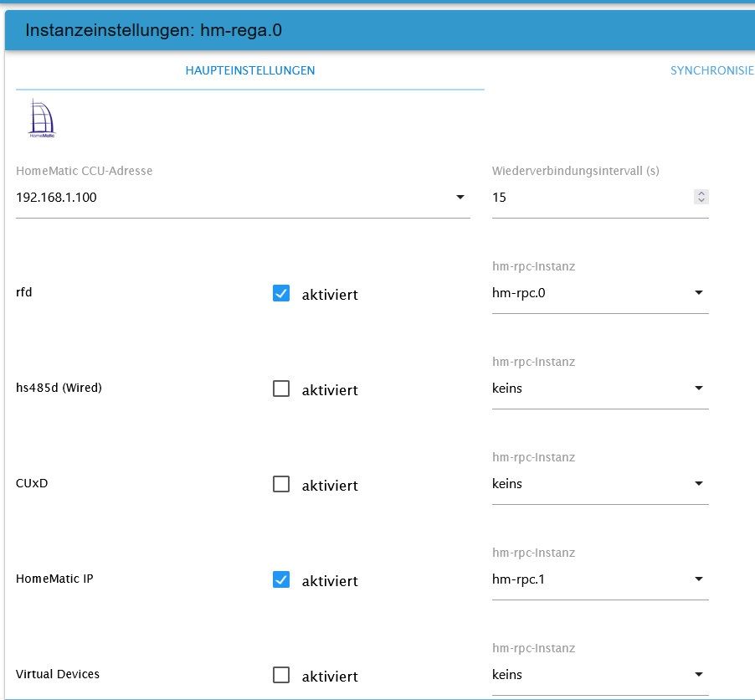Open the CUxD hm-rpc-Instanz dropdown
Image resolution: width=755 pixels, height=700 pixels.
(600, 484)
